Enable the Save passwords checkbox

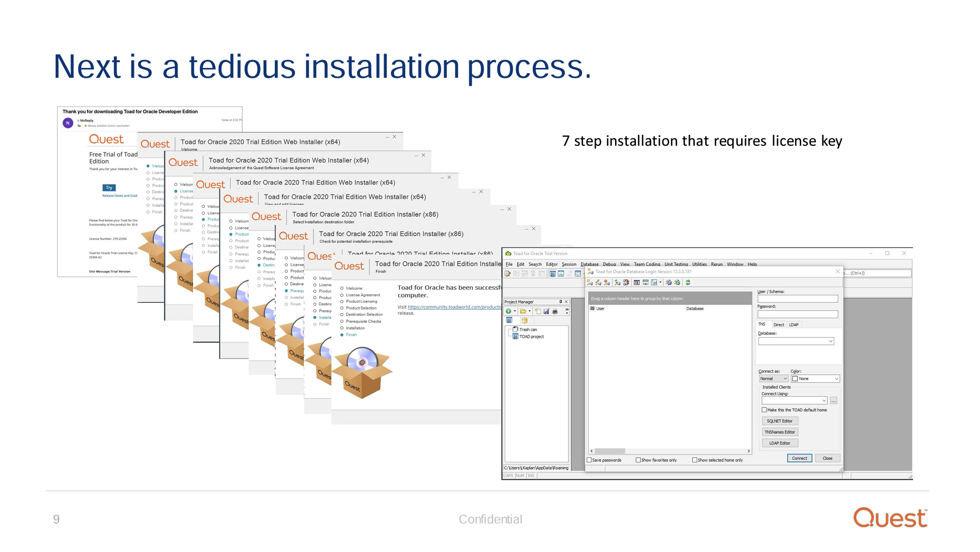(589, 459)
